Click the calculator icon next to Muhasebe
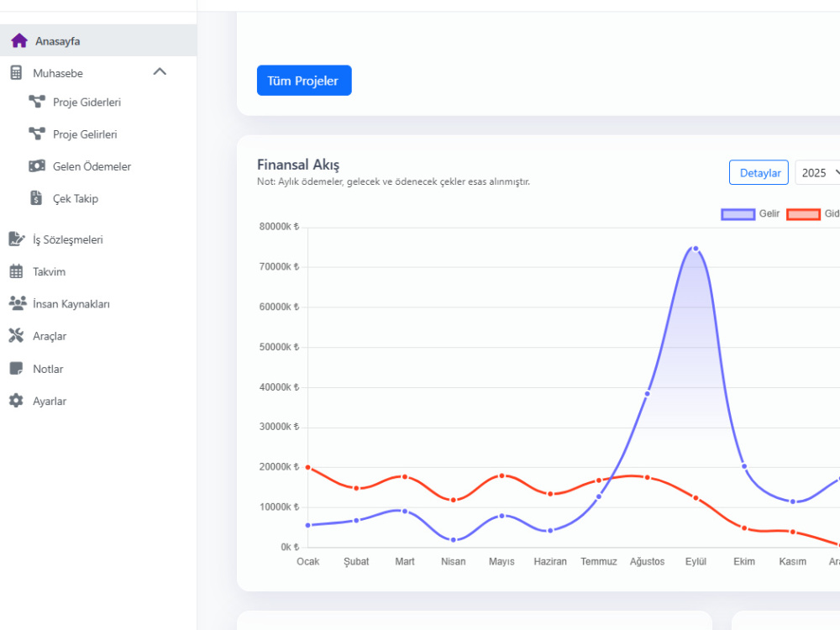 pyautogui.click(x=16, y=73)
